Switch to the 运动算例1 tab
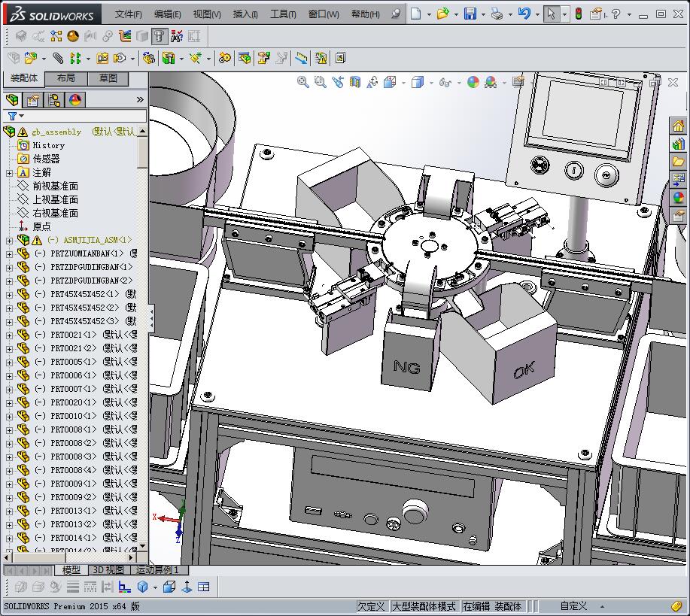 pos(157,570)
